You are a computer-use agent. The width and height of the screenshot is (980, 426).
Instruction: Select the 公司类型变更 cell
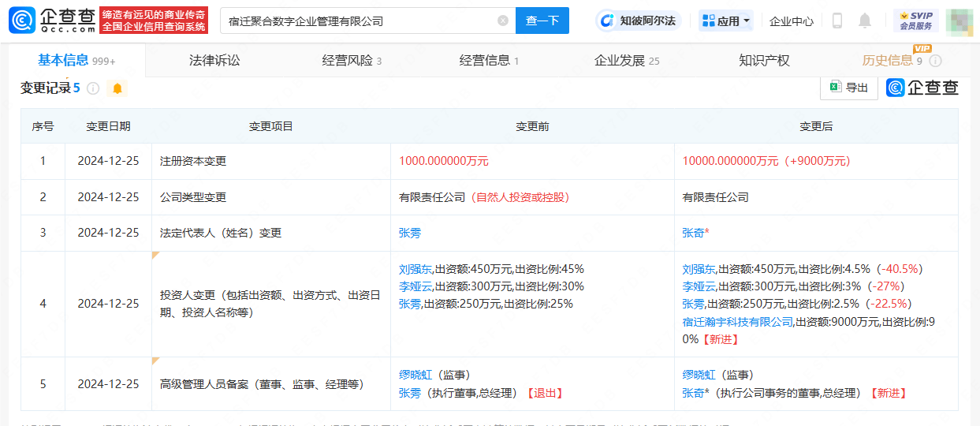(x=271, y=197)
